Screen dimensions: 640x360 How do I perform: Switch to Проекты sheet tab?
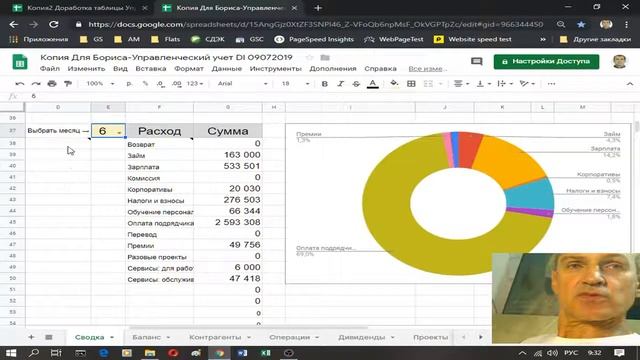pos(431,337)
